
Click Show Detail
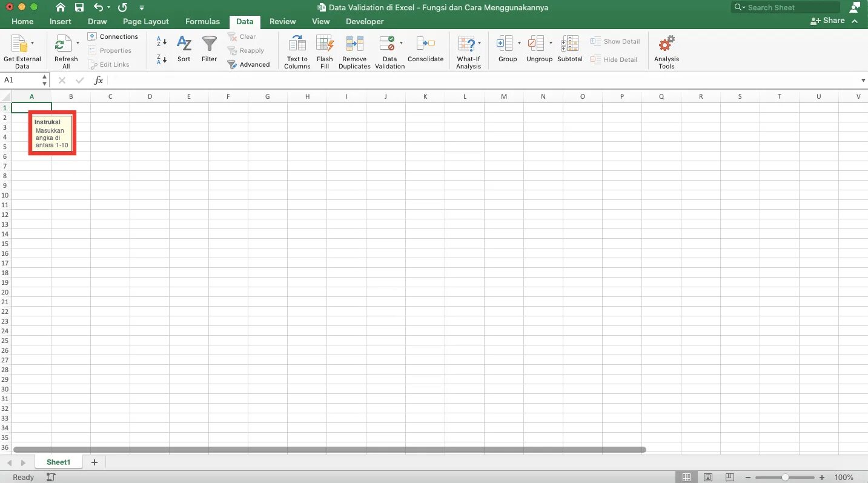[615, 41]
